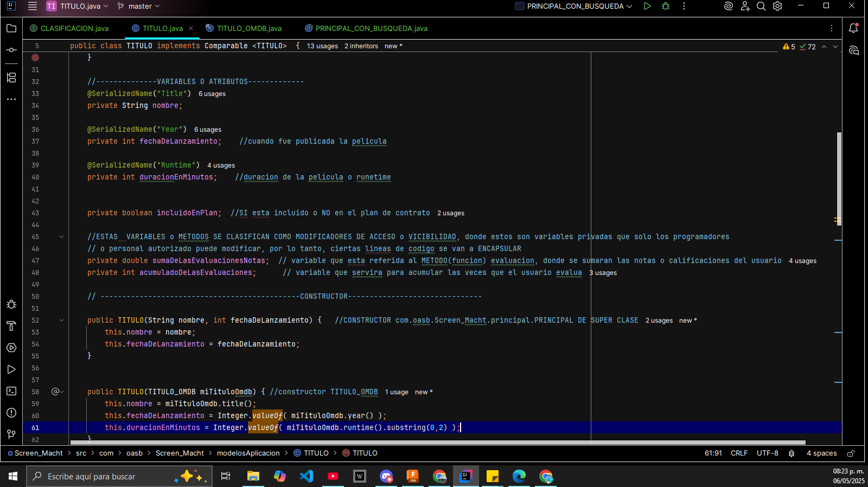Open the PRINCIPAL_CON_BUSQUEDA run configuration dropdown
Screen dimensions: 868x487
tap(574, 6)
